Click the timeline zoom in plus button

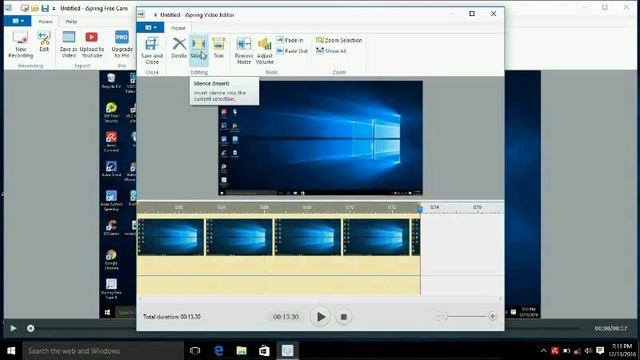pos(492,316)
